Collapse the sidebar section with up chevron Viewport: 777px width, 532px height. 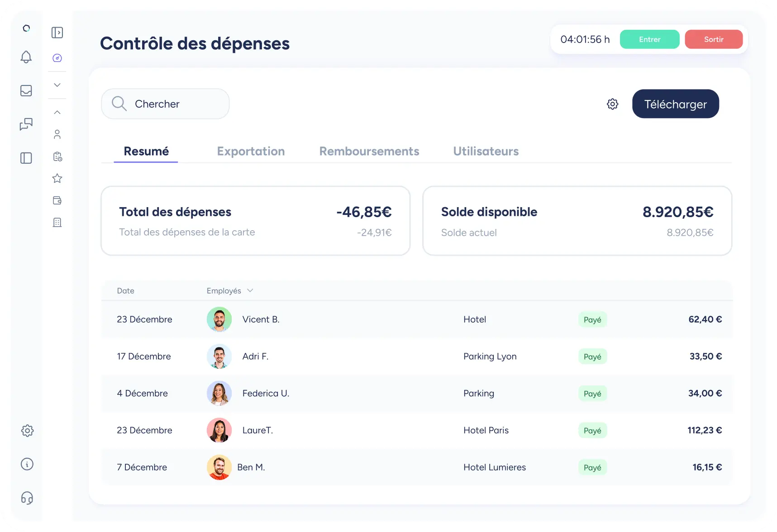(x=57, y=112)
